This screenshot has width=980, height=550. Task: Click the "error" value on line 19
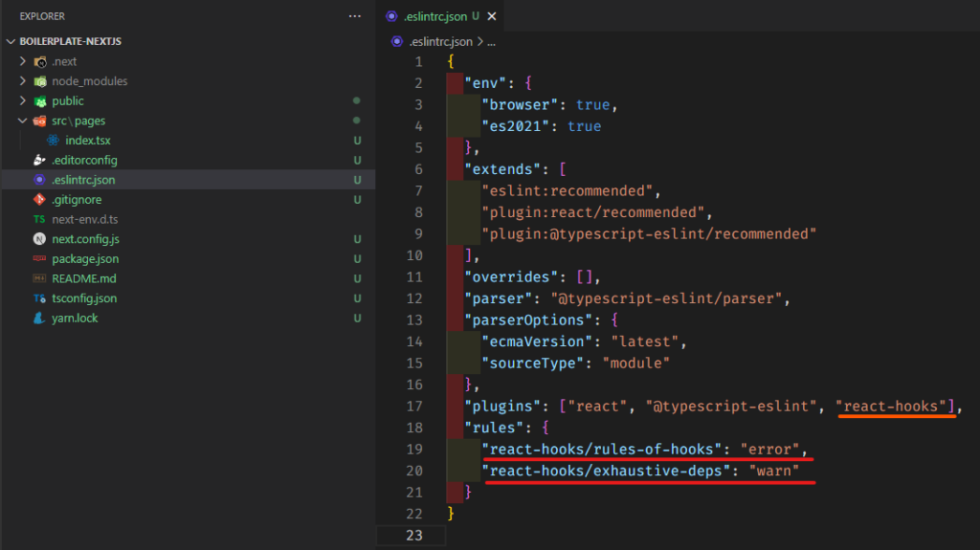point(769,450)
